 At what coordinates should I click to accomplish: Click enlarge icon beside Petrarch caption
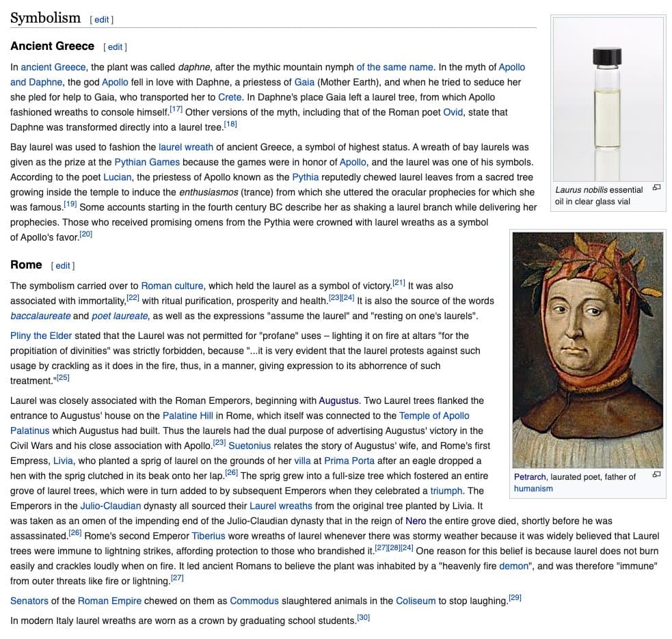[656, 474]
